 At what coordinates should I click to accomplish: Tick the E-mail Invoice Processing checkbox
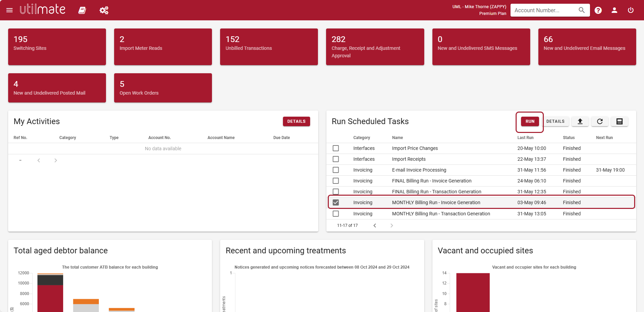click(x=336, y=170)
